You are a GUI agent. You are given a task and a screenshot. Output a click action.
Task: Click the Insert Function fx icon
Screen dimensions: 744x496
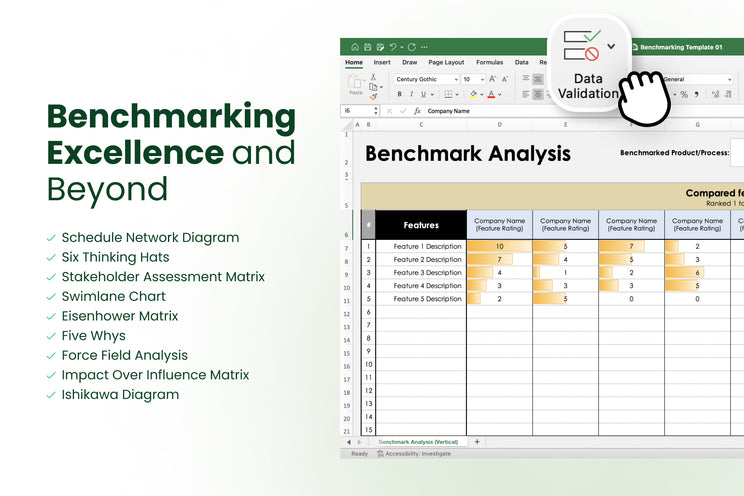417,111
